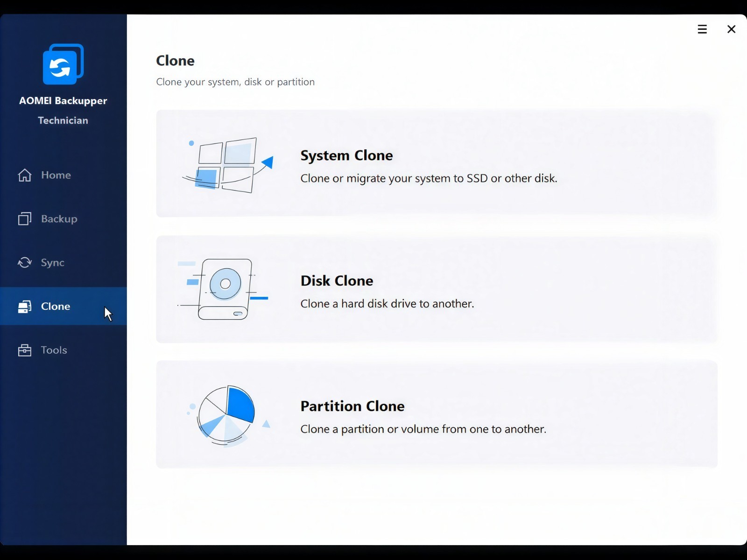
Task: Select the Clone sidebar label
Action: pyautogui.click(x=56, y=307)
